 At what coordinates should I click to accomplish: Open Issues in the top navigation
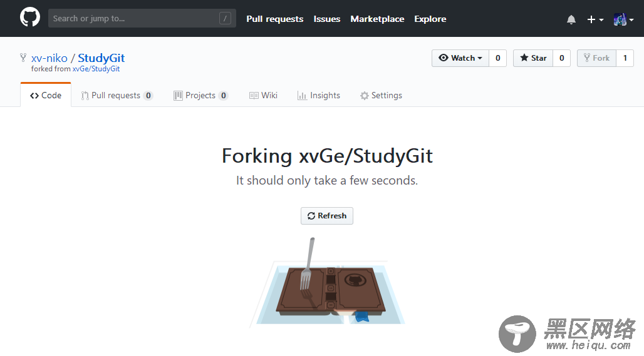coord(327,19)
